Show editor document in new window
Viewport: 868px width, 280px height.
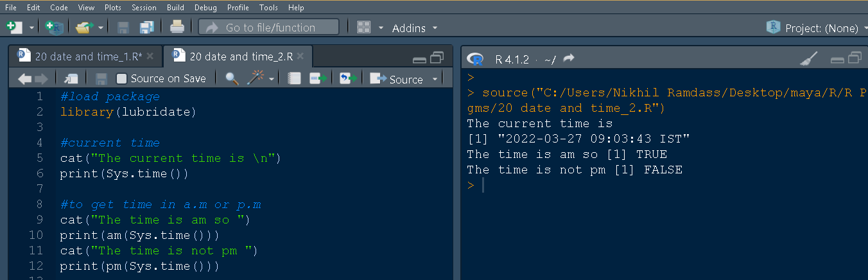[x=70, y=78]
